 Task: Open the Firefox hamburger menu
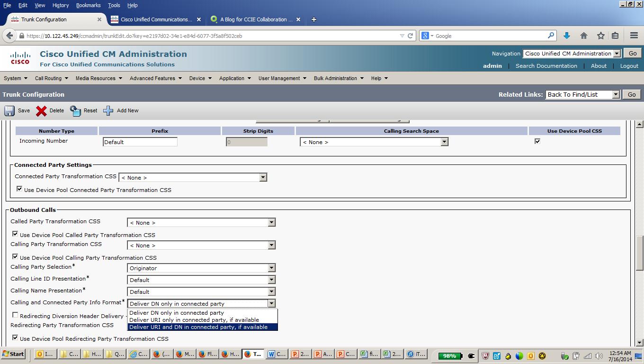coord(634,36)
